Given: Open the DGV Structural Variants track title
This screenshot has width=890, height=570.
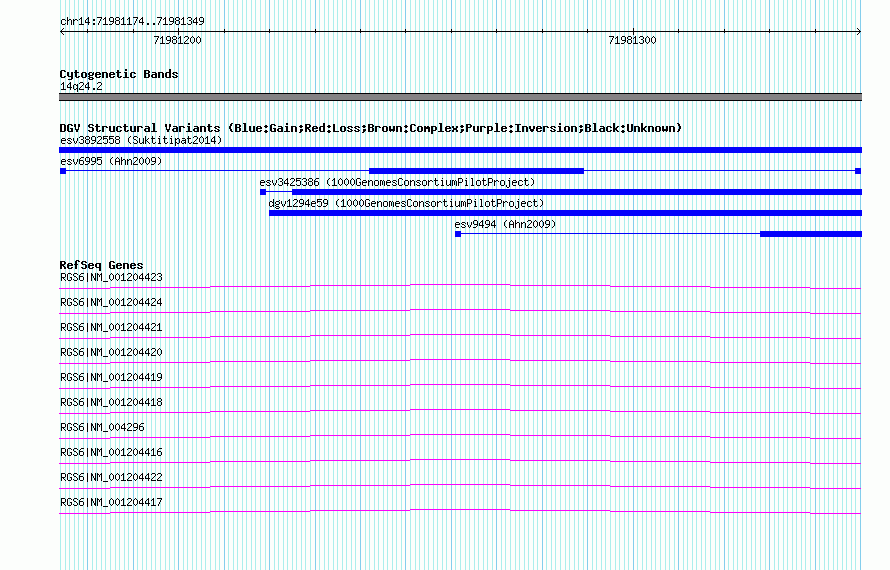Looking at the screenshot, I should click(371, 128).
